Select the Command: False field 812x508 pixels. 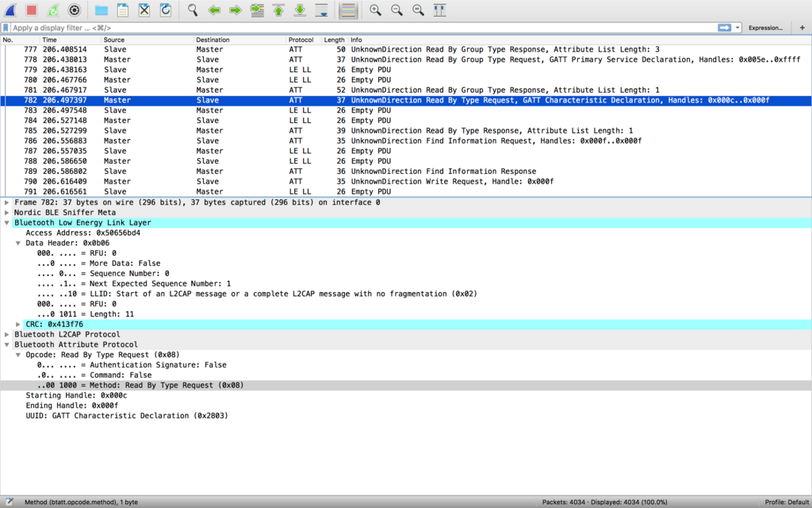tap(94, 375)
